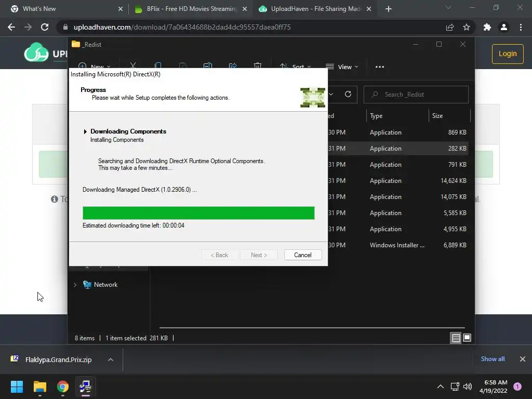Click the Explorer horizontal scrollbar
Viewport: 532px width, 399px height.
coord(312,328)
